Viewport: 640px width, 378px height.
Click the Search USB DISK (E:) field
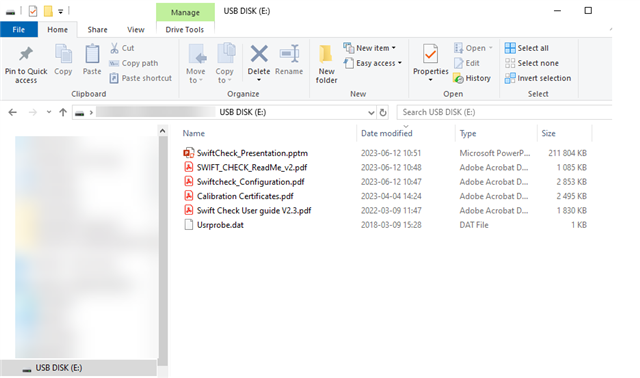tap(504, 112)
